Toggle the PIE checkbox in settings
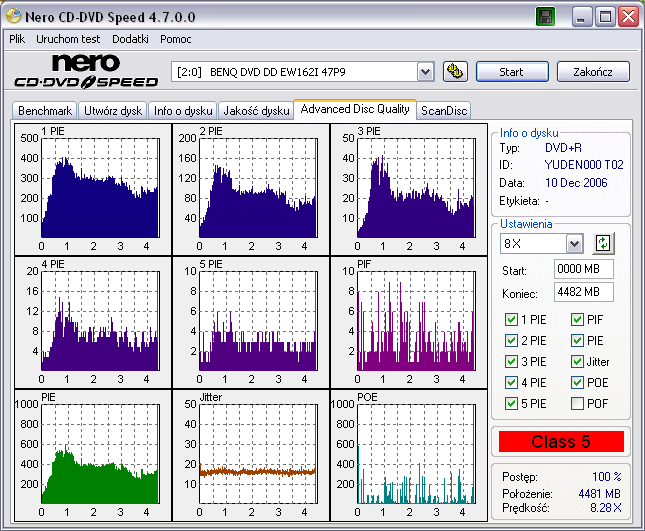 coord(577,341)
